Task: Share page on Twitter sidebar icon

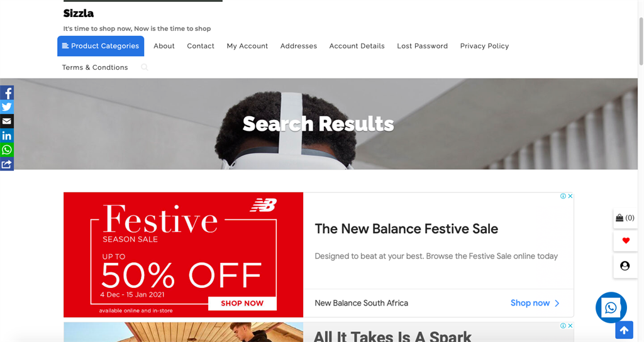Action: [x=6, y=107]
